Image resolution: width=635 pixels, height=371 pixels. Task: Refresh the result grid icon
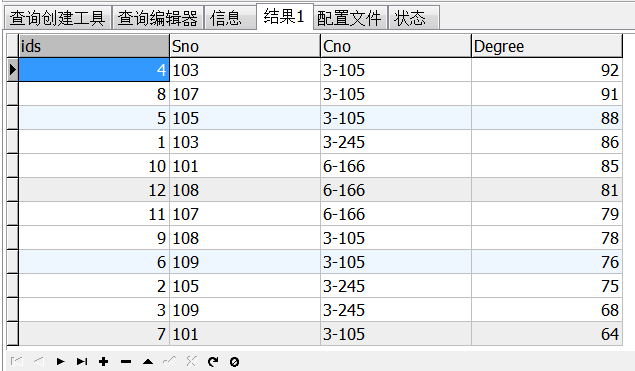pos(213,361)
